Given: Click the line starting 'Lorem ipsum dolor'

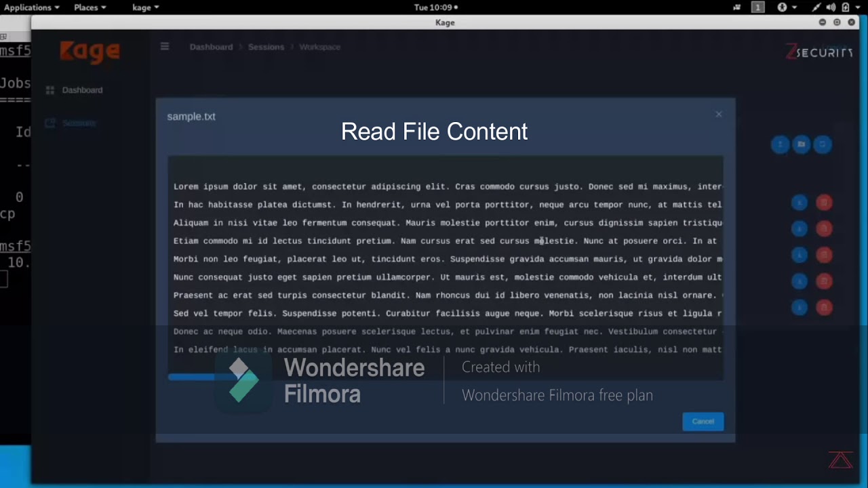Looking at the screenshot, I should (448, 186).
